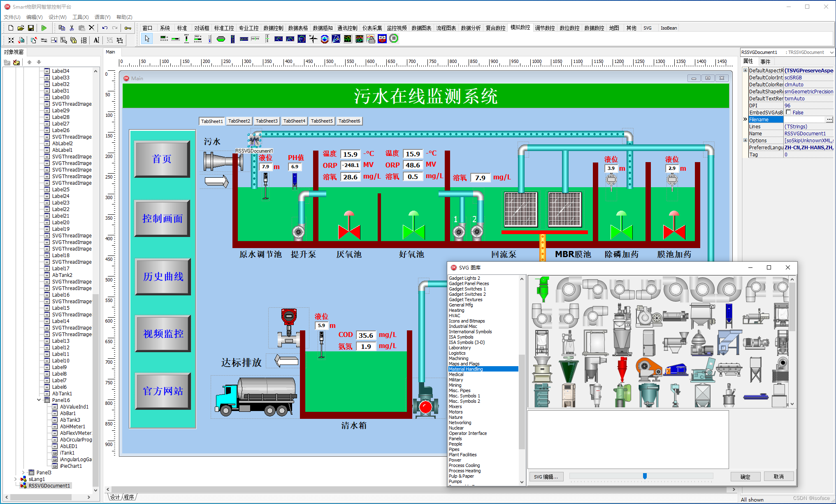The width and height of the screenshot is (836, 504).
Task: Toggle the EmbedSVGAsB False checkbox
Action: pyautogui.click(x=788, y=112)
